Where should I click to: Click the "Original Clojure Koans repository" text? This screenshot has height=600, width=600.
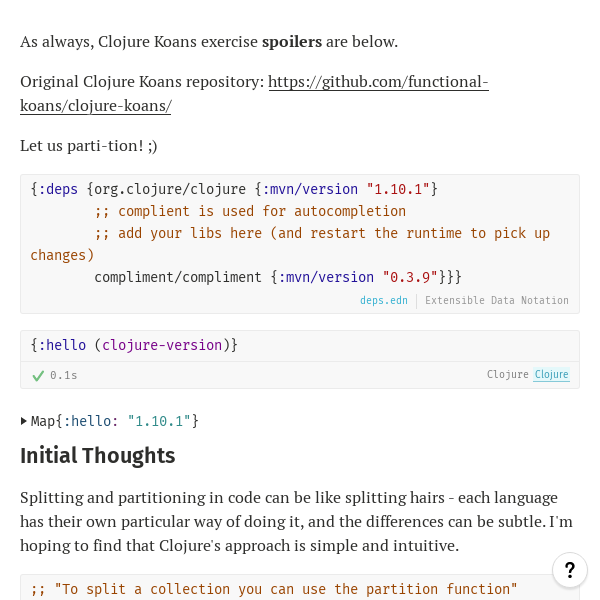(142, 82)
